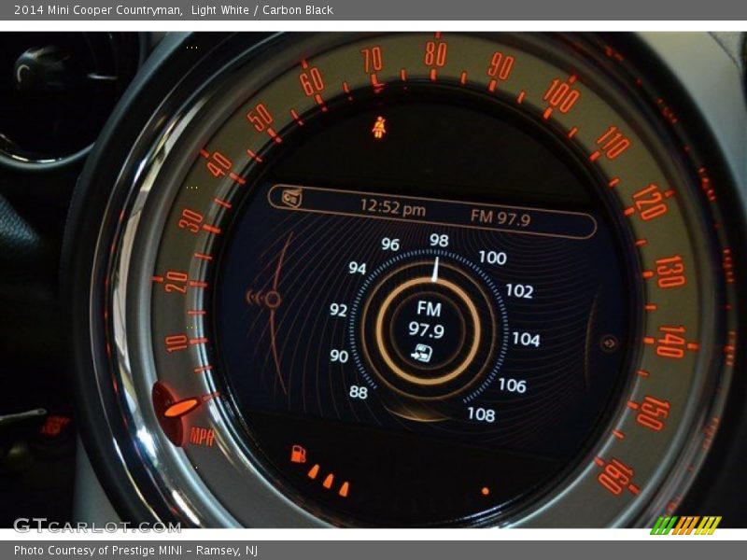Tap the MPH label on the speedometer
This screenshot has width=747, height=560.
(x=202, y=435)
